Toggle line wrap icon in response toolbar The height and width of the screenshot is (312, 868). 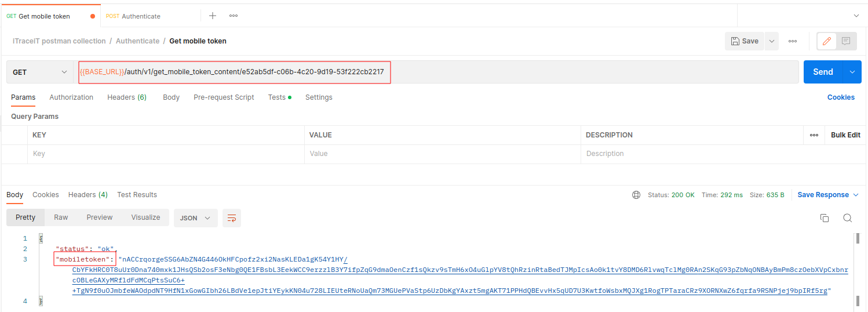coord(232,218)
